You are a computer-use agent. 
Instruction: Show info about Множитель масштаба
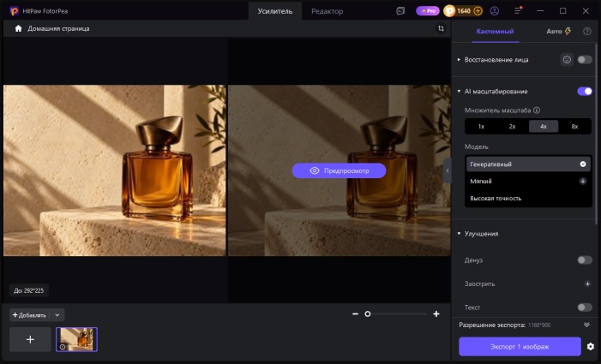537,110
